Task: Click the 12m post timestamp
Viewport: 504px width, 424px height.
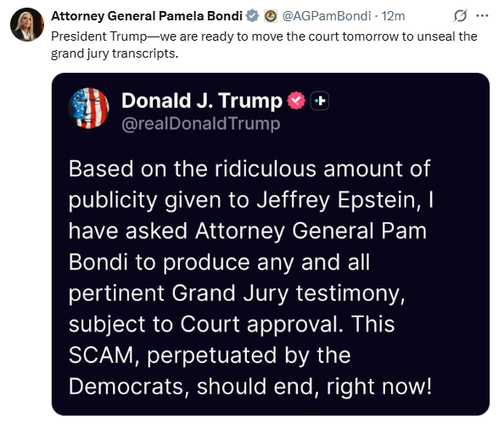Action: pyautogui.click(x=393, y=16)
